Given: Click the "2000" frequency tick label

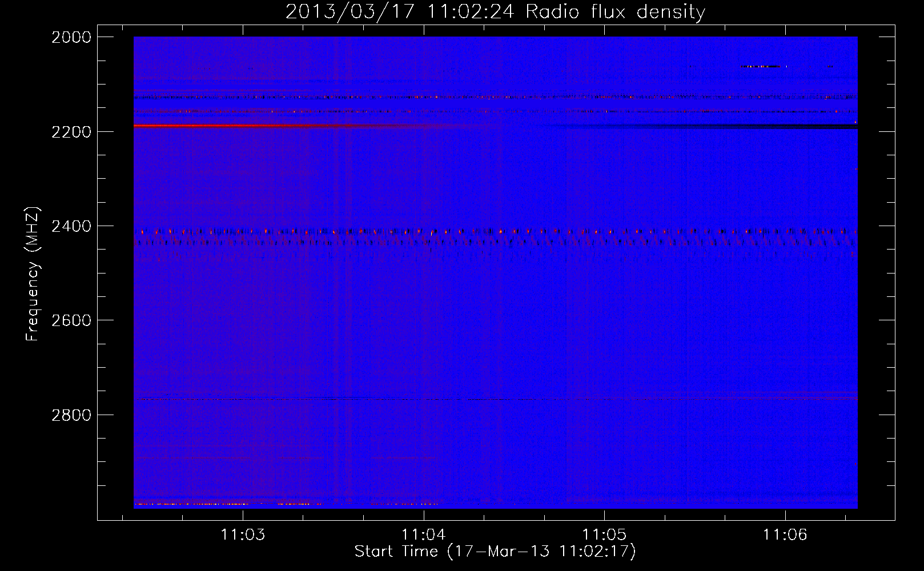Looking at the screenshot, I should coord(71,37).
